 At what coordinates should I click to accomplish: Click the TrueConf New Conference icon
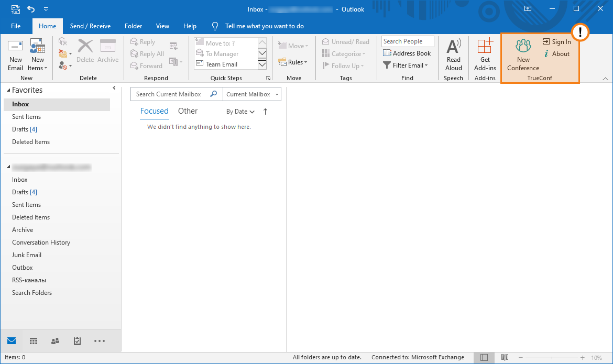pos(523,46)
